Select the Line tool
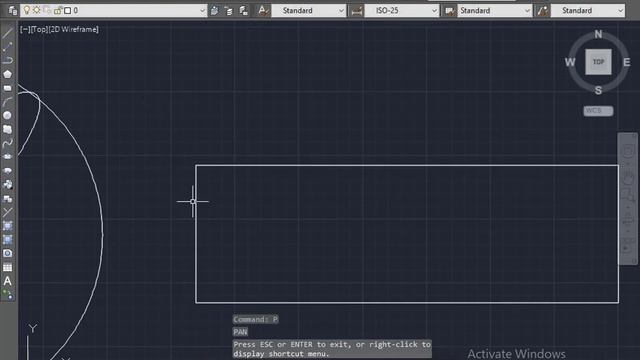The height and width of the screenshot is (360, 640). pyautogui.click(x=7, y=33)
